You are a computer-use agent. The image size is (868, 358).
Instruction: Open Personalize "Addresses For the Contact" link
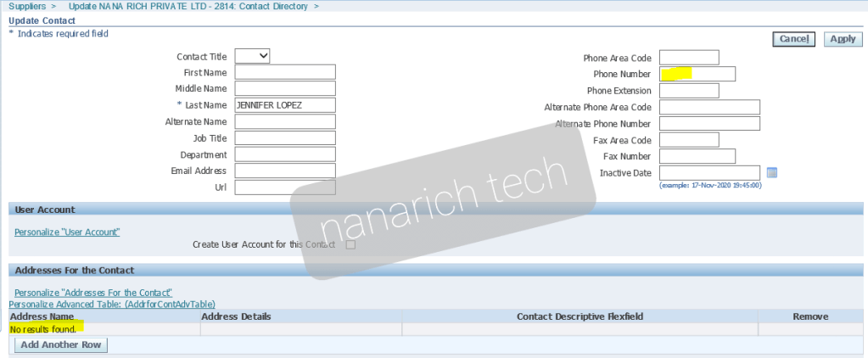click(93, 293)
